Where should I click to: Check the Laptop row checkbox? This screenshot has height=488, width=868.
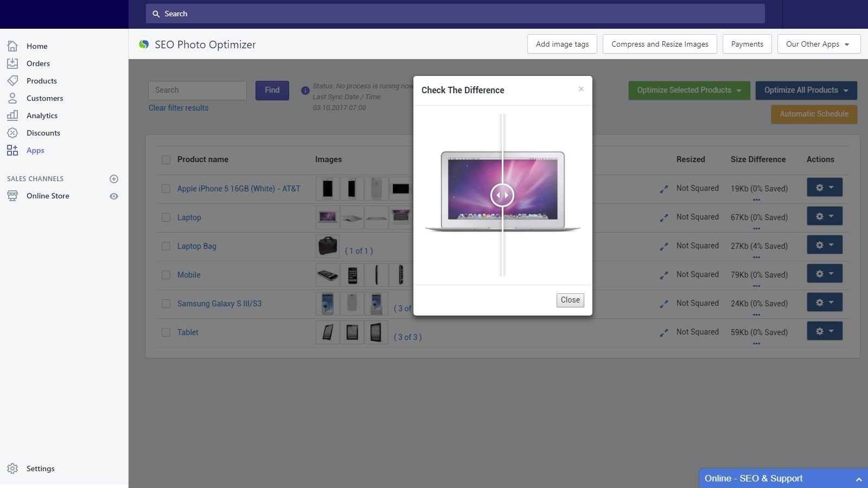pos(166,217)
